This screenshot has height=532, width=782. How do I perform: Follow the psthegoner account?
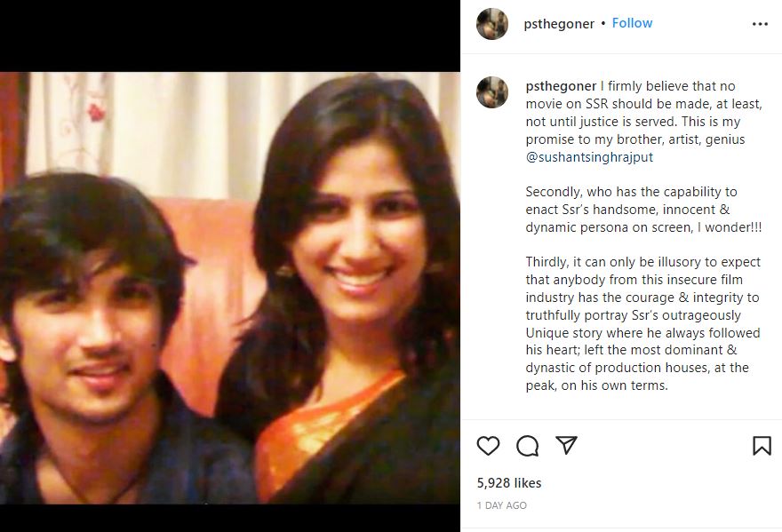coord(632,23)
